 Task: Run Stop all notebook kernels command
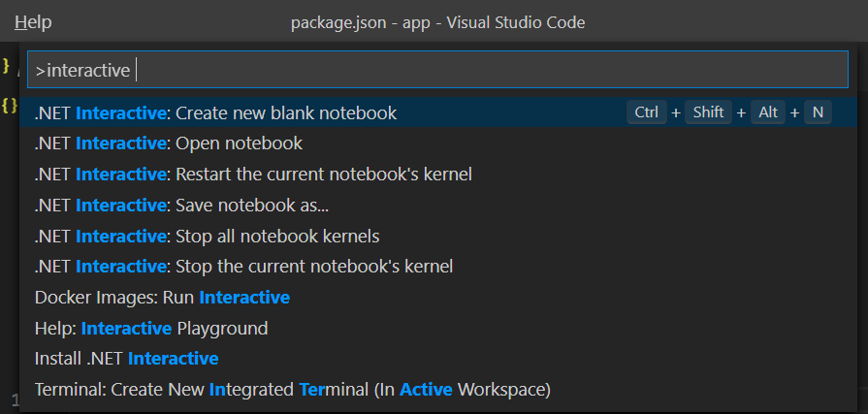tap(207, 236)
